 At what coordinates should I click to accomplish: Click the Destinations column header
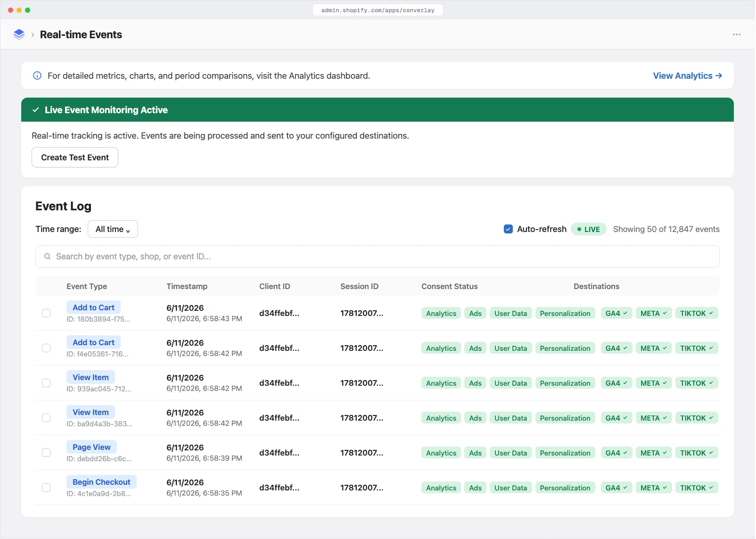596,286
